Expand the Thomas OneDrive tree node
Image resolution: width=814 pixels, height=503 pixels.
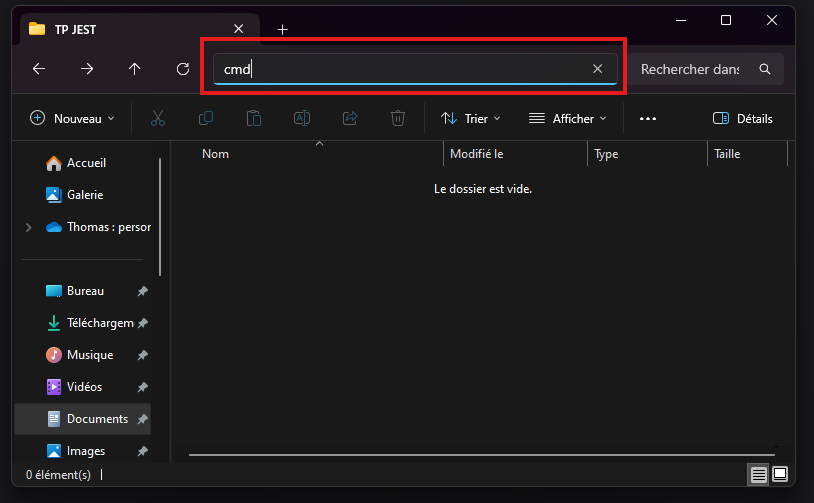click(x=28, y=227)
